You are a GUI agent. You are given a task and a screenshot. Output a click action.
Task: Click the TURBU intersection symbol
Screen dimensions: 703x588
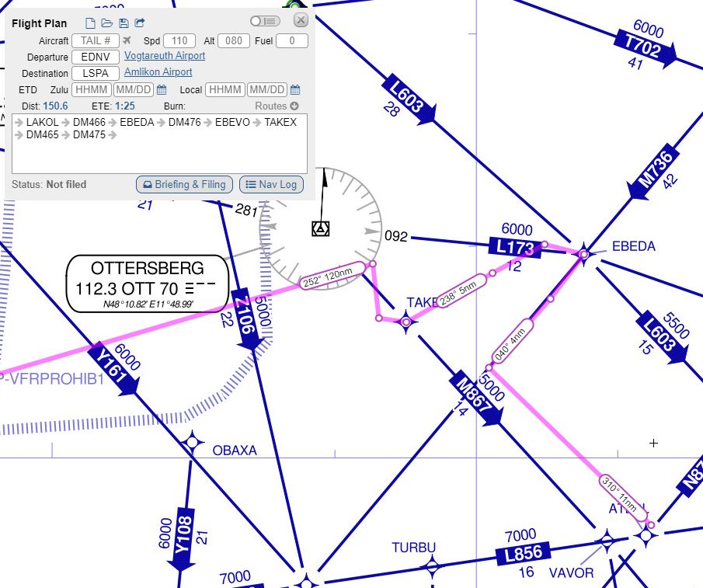pos(432,566)
